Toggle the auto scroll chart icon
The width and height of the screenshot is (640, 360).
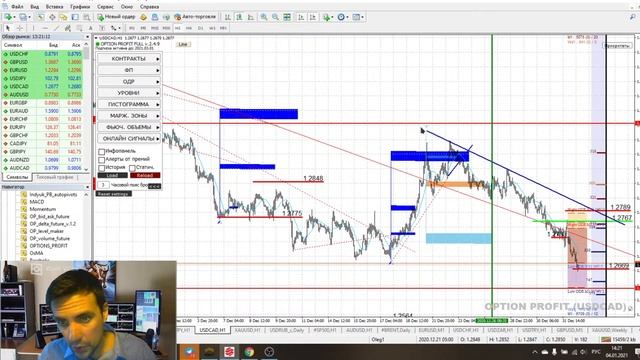point(301,17)
